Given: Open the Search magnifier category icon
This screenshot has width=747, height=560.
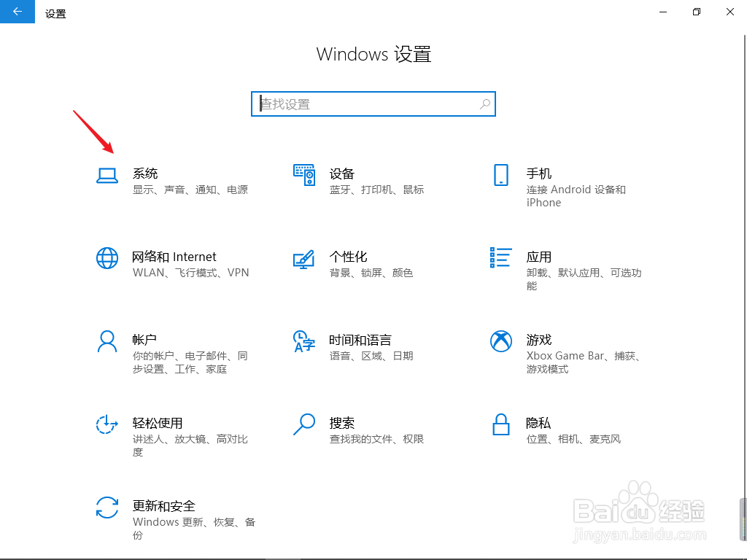Looking at the screenshot, I should (304, 424).
